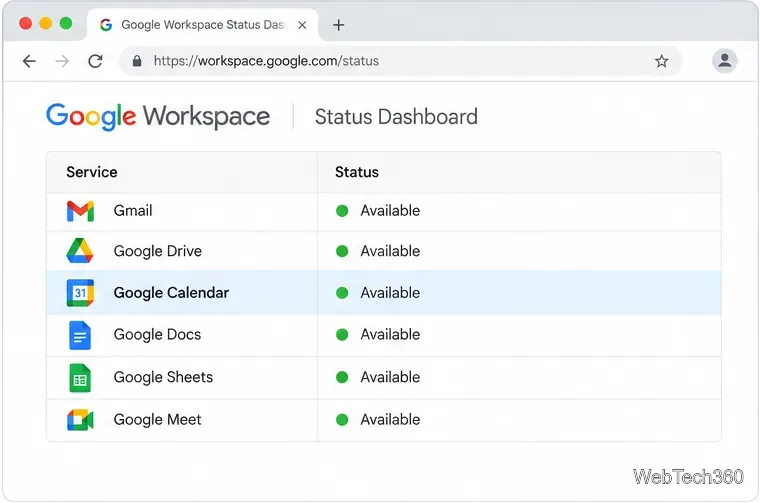Viewport: 760px width, 503px height.
Task: Click the forward navigation arrow
Action: click(62, 61)
